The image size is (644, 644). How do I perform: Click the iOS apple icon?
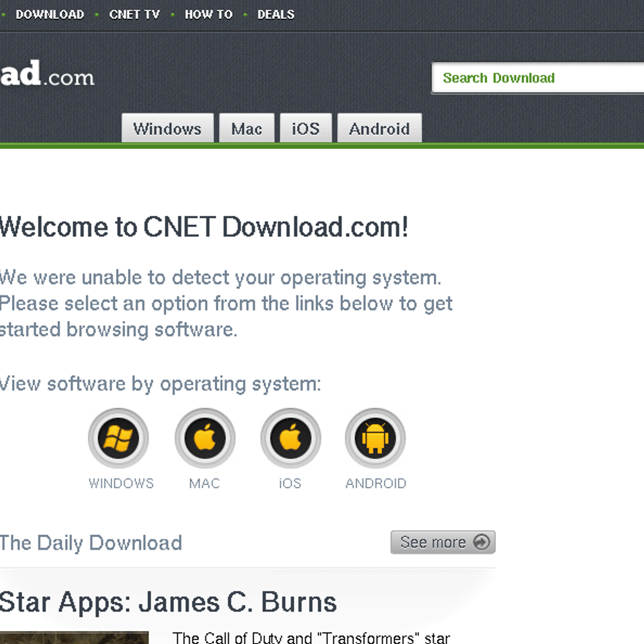(290, 438)
